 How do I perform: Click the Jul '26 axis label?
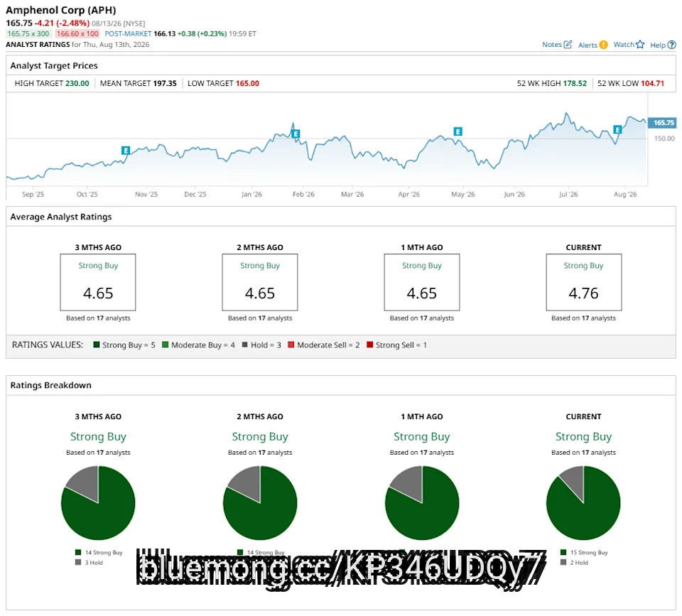(568, 194)
